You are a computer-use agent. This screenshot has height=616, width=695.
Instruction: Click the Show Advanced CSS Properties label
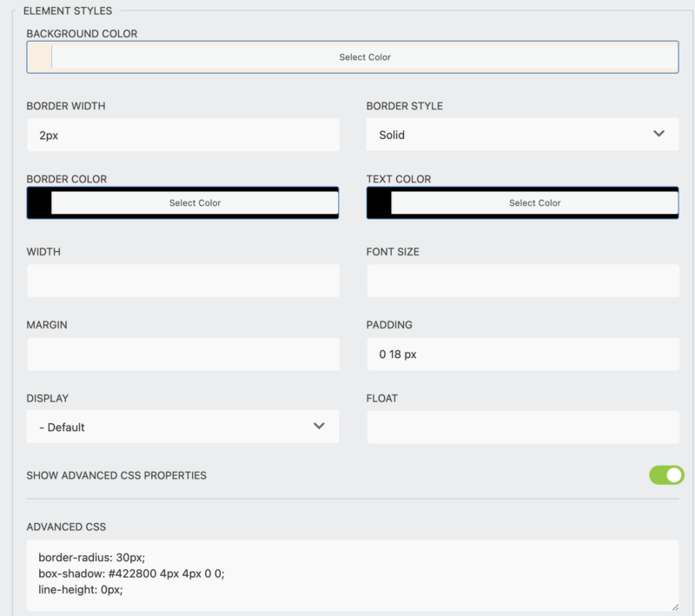116,476
